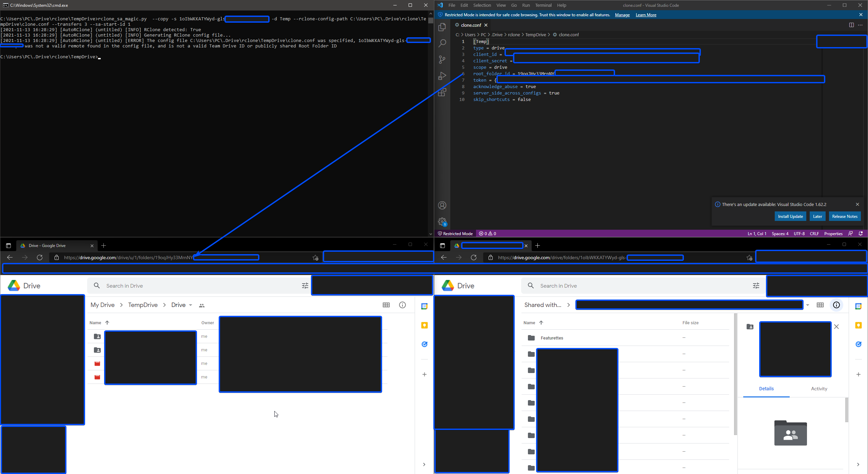The height and width of the screenshot is (474, 868).
Task: Click the split editor right icon
Action: 851,25
